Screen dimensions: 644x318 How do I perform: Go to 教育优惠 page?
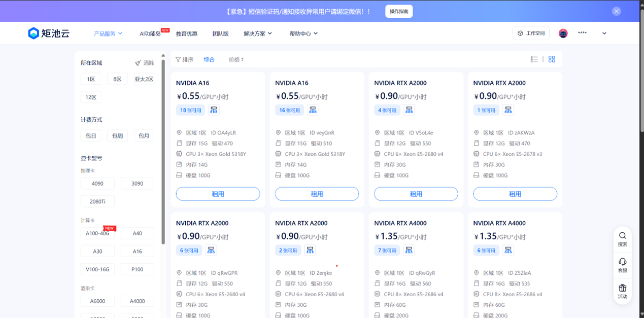pos(187,33)
